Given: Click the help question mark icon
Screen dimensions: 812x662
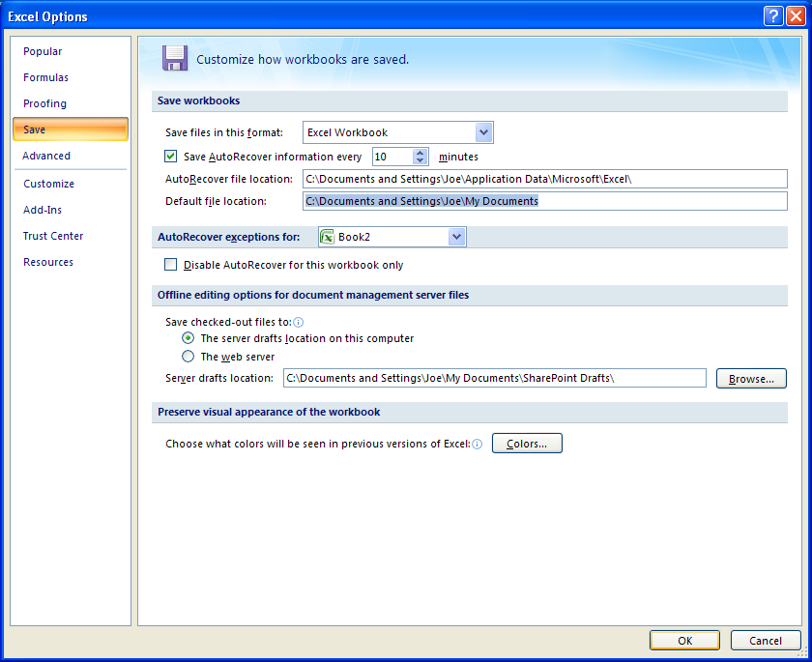Looking at the screenshot, I should pos(772,16).
